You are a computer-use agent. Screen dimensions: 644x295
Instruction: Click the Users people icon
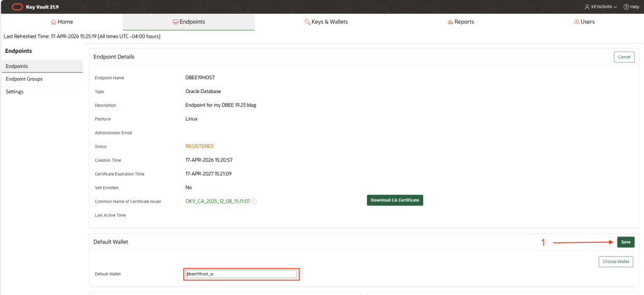click(x=577, y=22)
